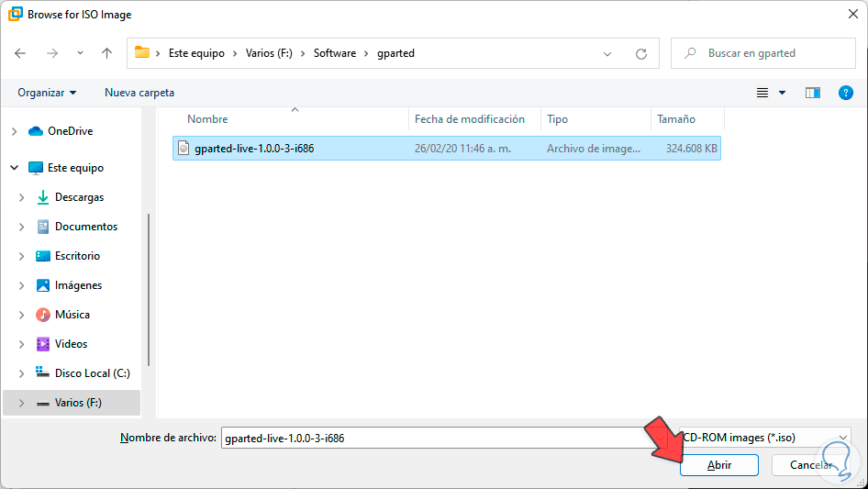The image size is (868, 489).
Task: Click the Nombre de archivo text field
Action: (444, 438)
